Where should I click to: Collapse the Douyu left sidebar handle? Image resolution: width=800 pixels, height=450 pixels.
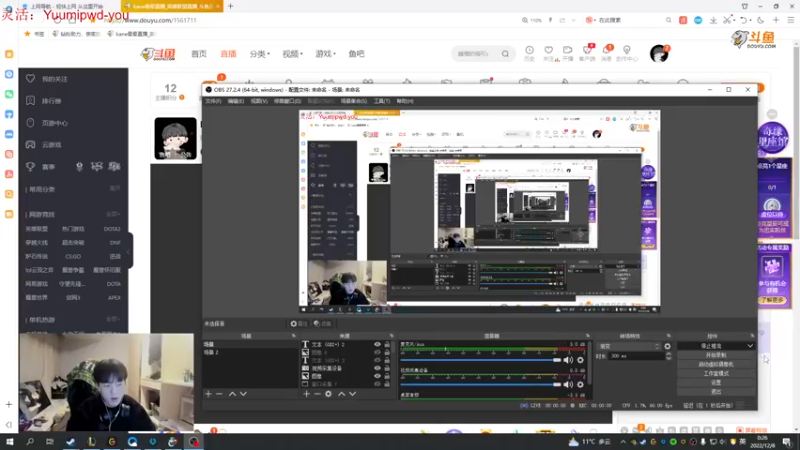130,251
